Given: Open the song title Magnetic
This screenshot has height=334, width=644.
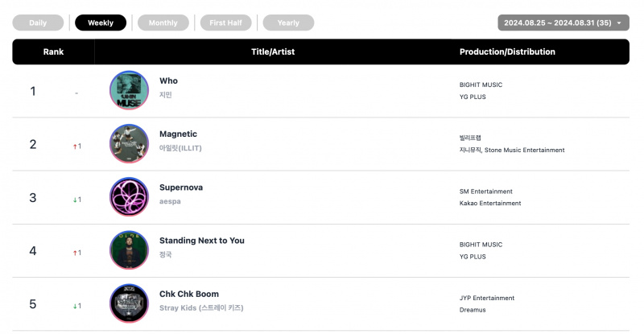Looking at the screenshot, I should tap(178, 134).
